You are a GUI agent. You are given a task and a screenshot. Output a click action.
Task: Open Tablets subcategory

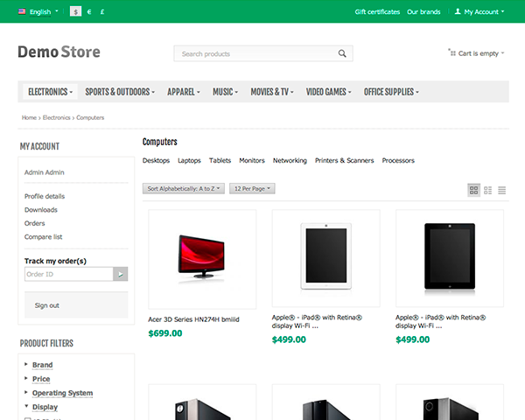[220, 160]
